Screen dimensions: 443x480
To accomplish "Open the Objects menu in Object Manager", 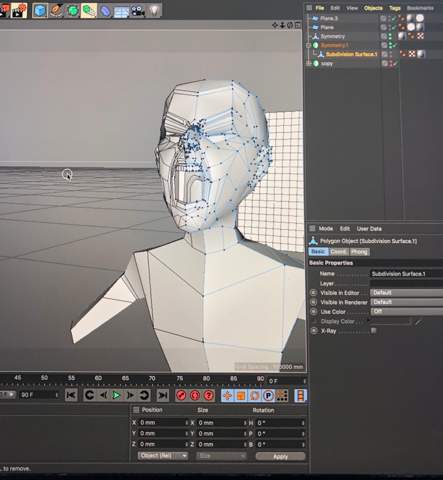I will pos(373,8).
